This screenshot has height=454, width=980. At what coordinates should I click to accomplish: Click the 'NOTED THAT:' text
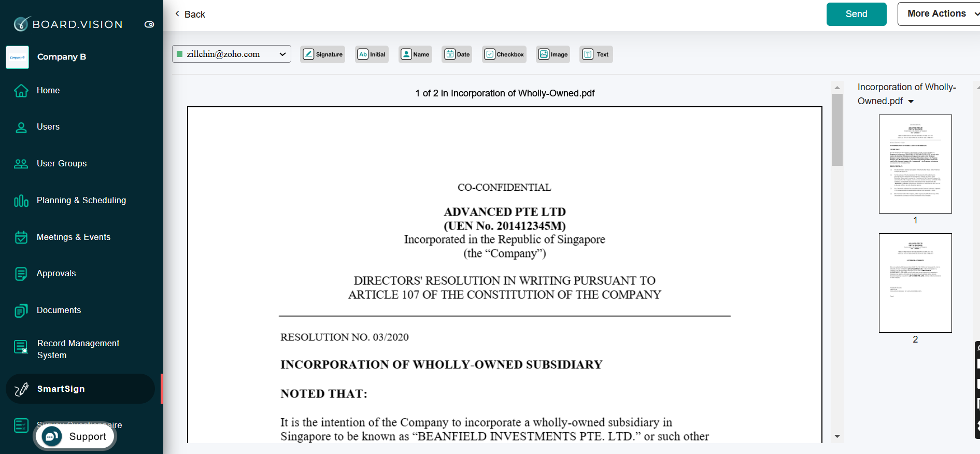point(324,394)
